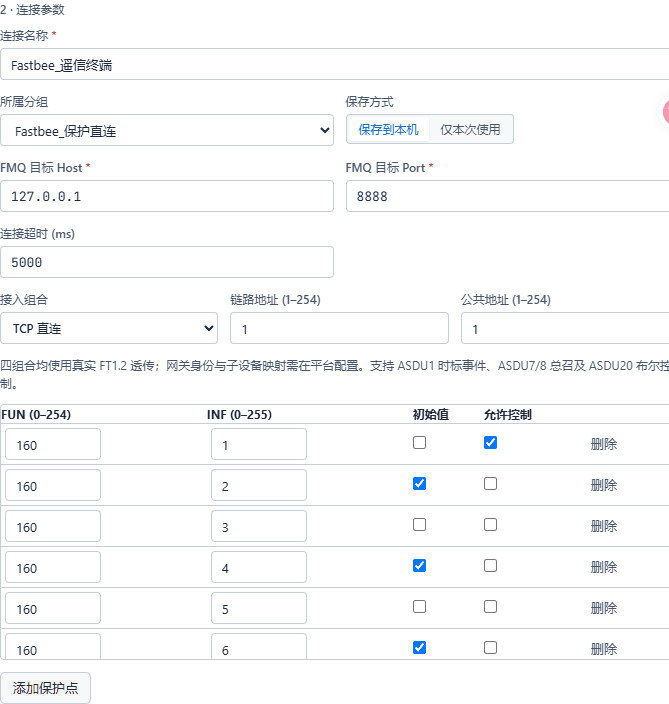
Task: Click FUN field in INF 6 row
Action: tap(53, 647)
